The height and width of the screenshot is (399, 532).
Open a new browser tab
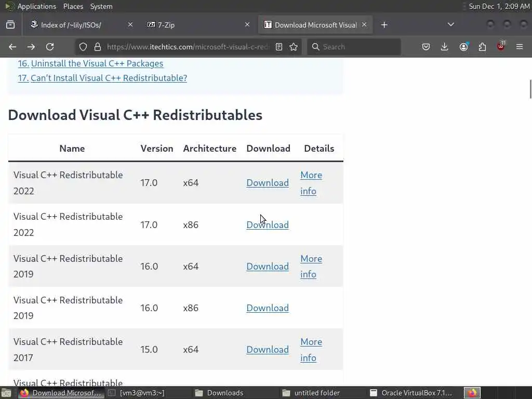pyautogui.click(x=384, y=25)
